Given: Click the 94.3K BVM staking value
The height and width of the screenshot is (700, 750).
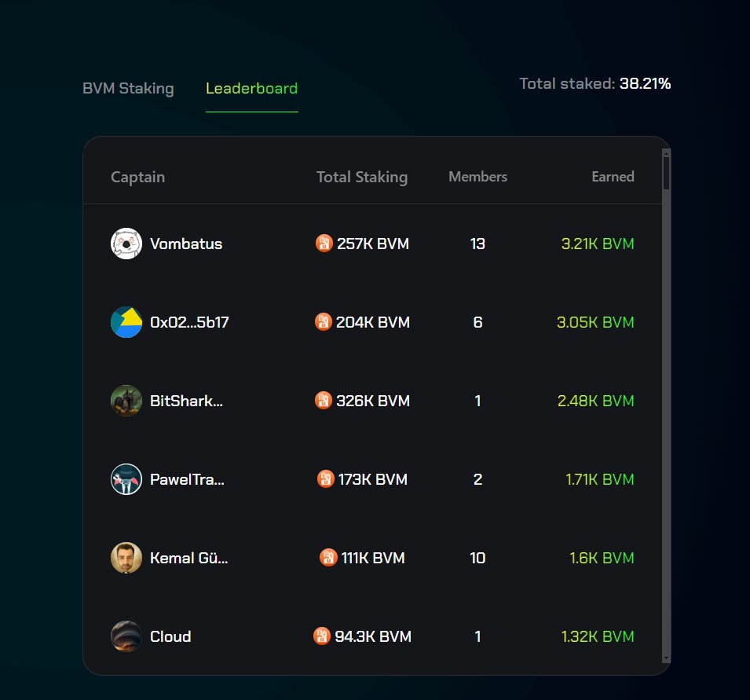Looking at the screenshot, I should [373, 636].
